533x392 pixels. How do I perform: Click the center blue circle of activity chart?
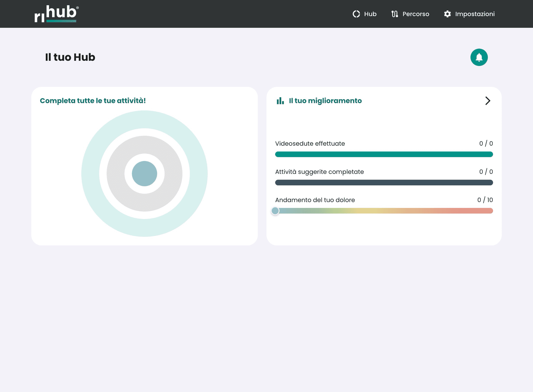click(x=144, y=174)
